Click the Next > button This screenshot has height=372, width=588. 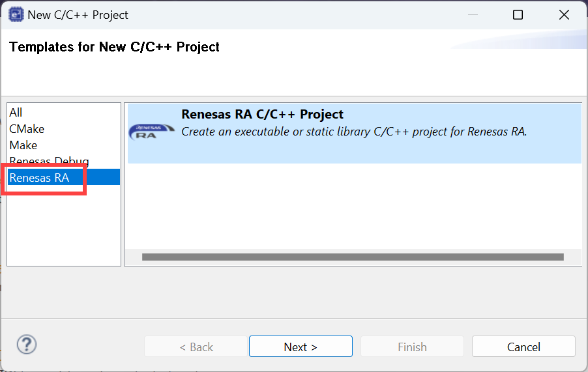[301, 347]
